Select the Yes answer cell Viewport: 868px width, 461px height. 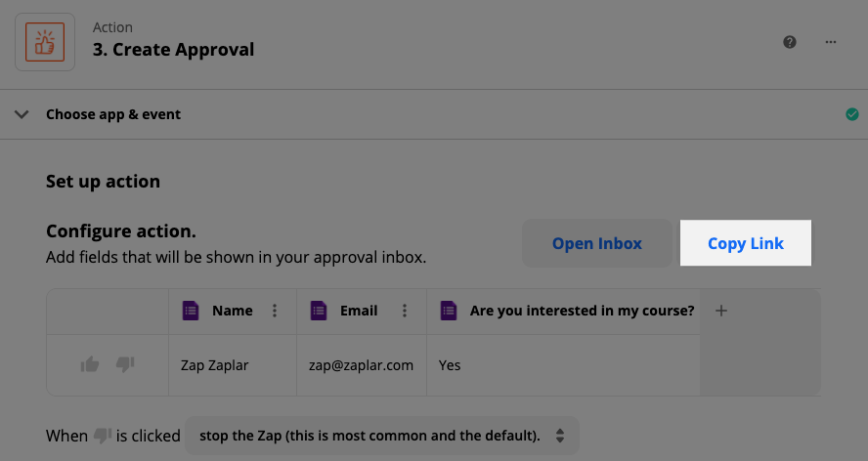[x=563, y=365]
